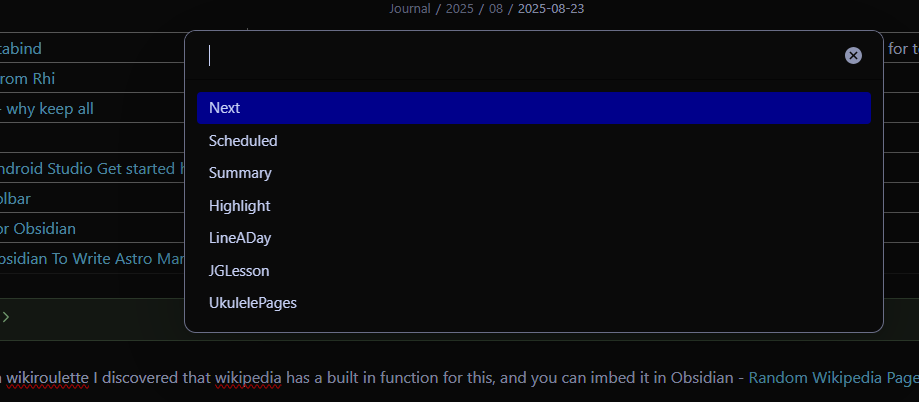Open the link ending in 'or Obsidian'
Viewport: 919px width, 402px height.
pos(38,229)
